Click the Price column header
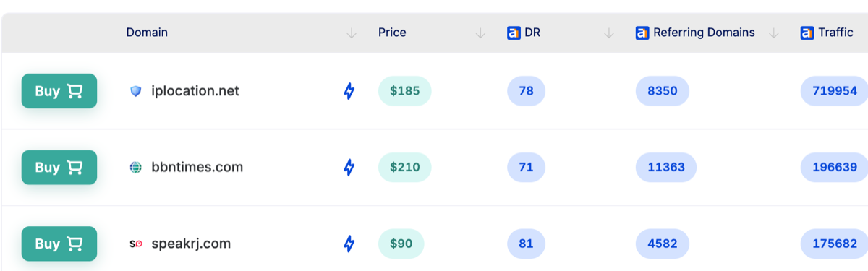The height and width of the screenshot is (271, 868). pos(392,33)
